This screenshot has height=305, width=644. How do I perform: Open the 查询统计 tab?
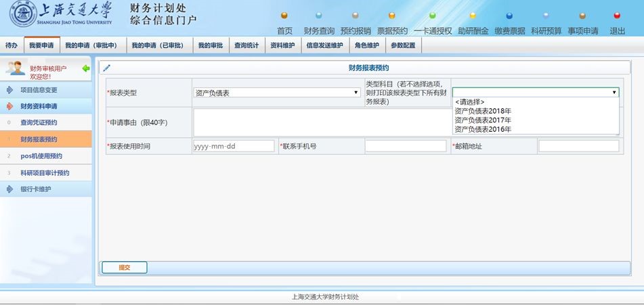pos(246,45)
